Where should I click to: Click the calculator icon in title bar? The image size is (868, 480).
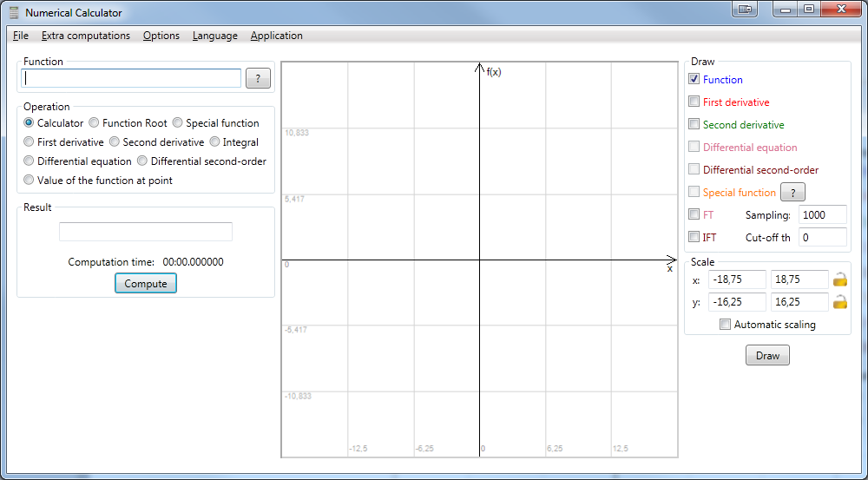tap(13, 13)
